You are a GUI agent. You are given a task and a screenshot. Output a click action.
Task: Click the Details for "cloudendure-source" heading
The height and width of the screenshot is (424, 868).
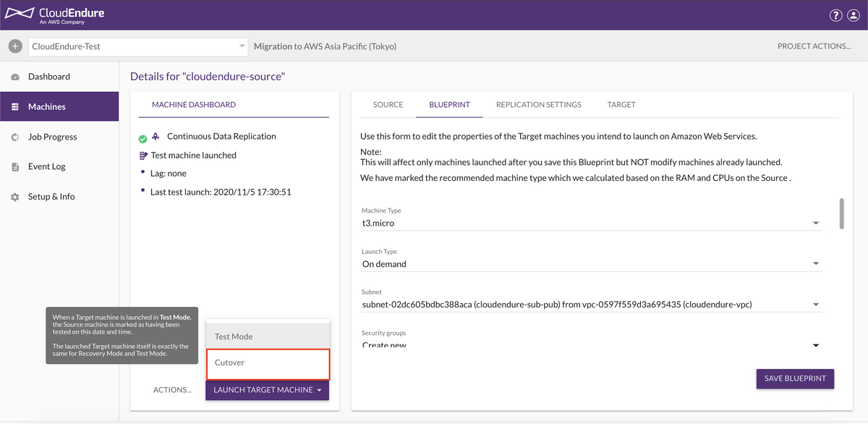click(x=208, y=76)
